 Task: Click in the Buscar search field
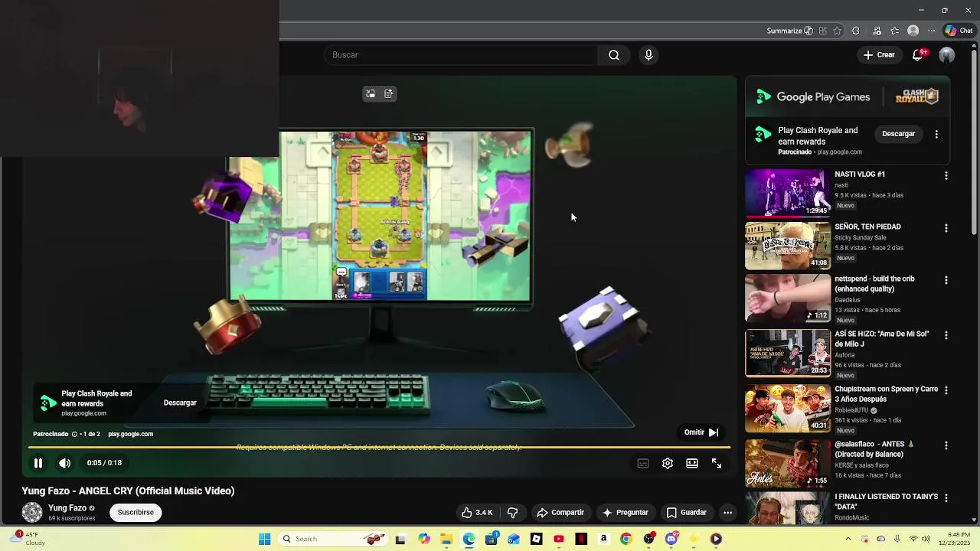(461, 55)
